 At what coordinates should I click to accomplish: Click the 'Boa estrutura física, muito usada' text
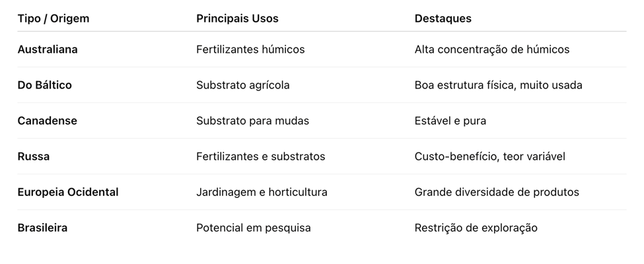[498, 85]
